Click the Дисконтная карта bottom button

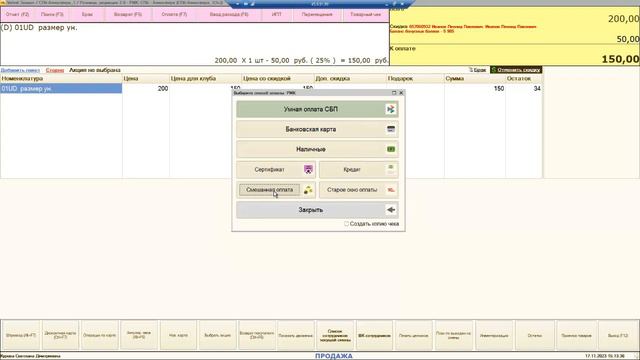(60, 335)
